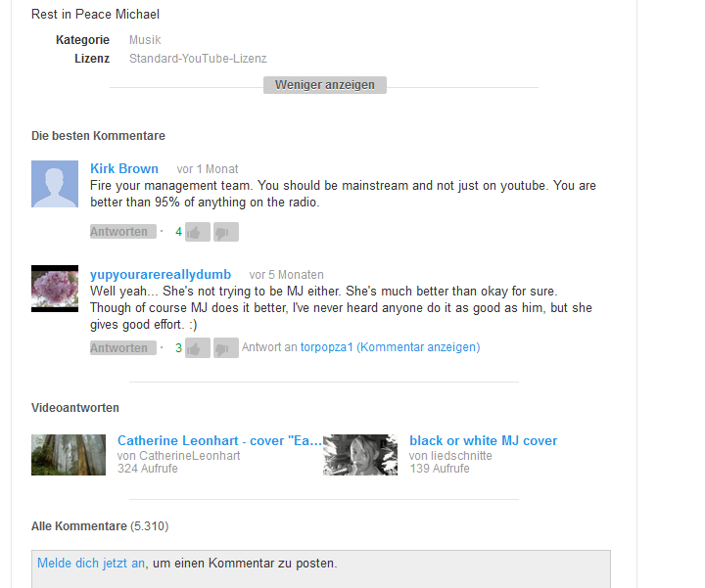
Task: Open Catherine Leonhart cover video title
Action: click(x=220, y=440)
